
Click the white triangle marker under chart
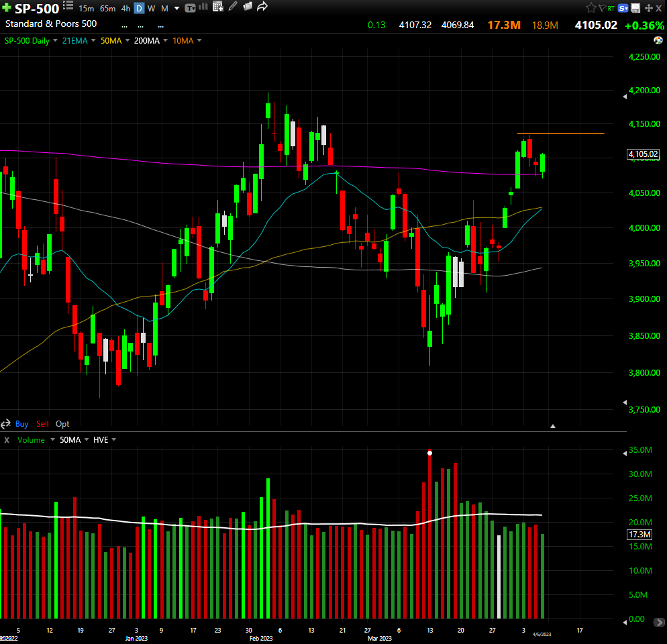[552, 426]
